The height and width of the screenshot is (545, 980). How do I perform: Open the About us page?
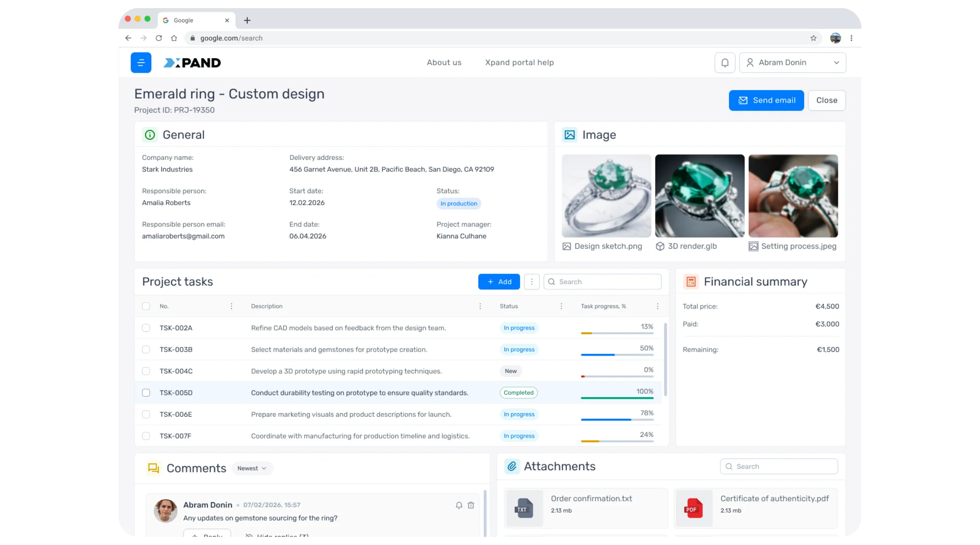(x=444, y=62)
